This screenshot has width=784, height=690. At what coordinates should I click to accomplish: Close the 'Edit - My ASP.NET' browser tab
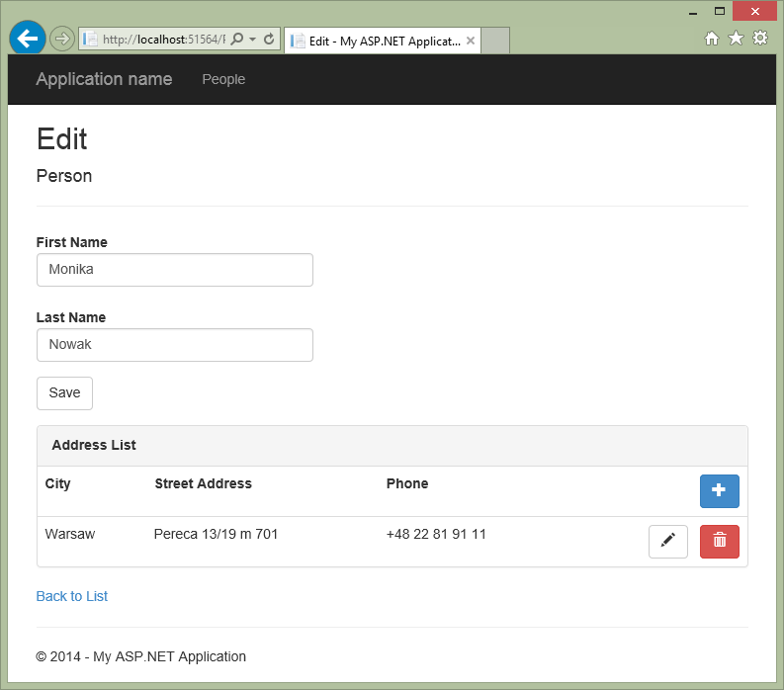click(471, 42)
